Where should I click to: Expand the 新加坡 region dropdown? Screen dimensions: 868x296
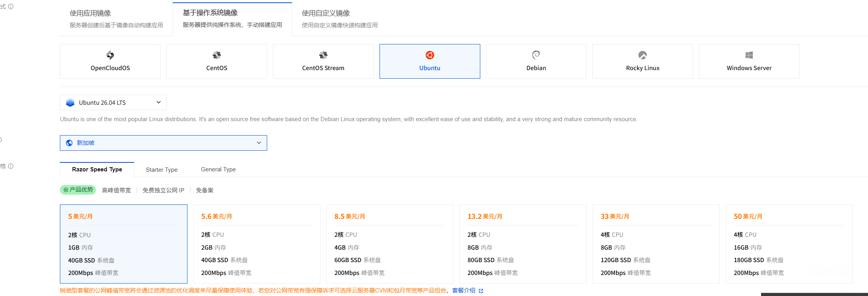[163, 143]
